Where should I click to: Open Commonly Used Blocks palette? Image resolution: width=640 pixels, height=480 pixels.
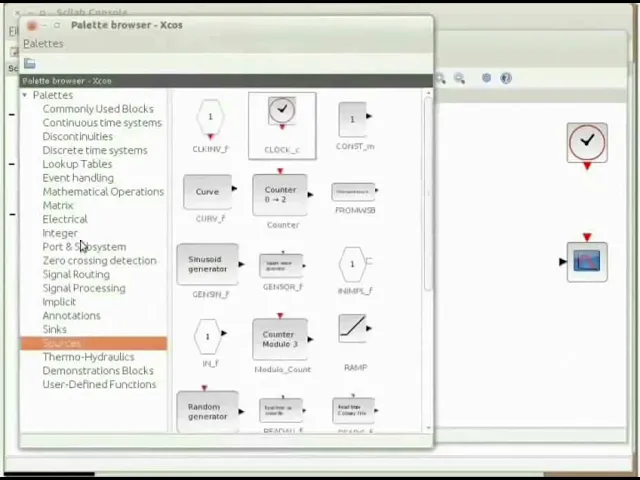point(98,109)
